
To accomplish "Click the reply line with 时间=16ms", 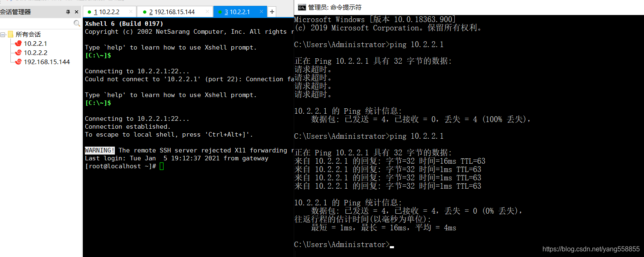I will pyautogui.click(x=390, y=161).
